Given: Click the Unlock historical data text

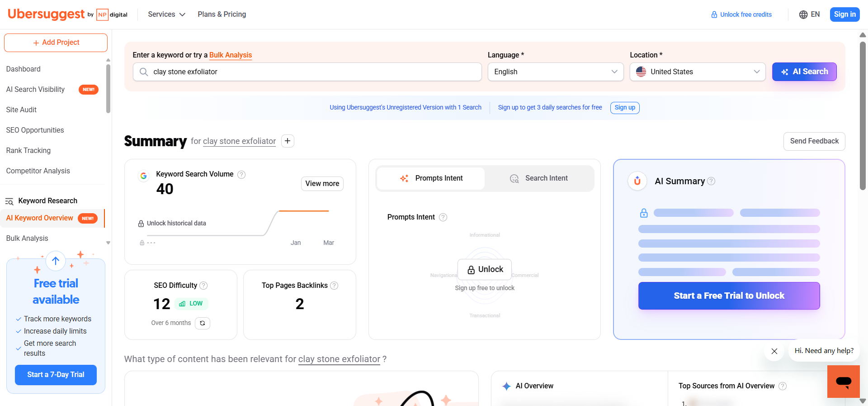Looking at the screenshot, I should coord(176,224).
